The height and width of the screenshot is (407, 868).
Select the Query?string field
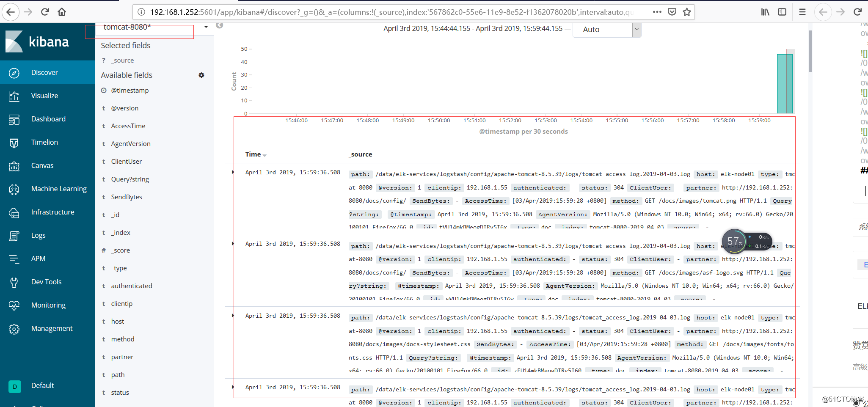130,179
